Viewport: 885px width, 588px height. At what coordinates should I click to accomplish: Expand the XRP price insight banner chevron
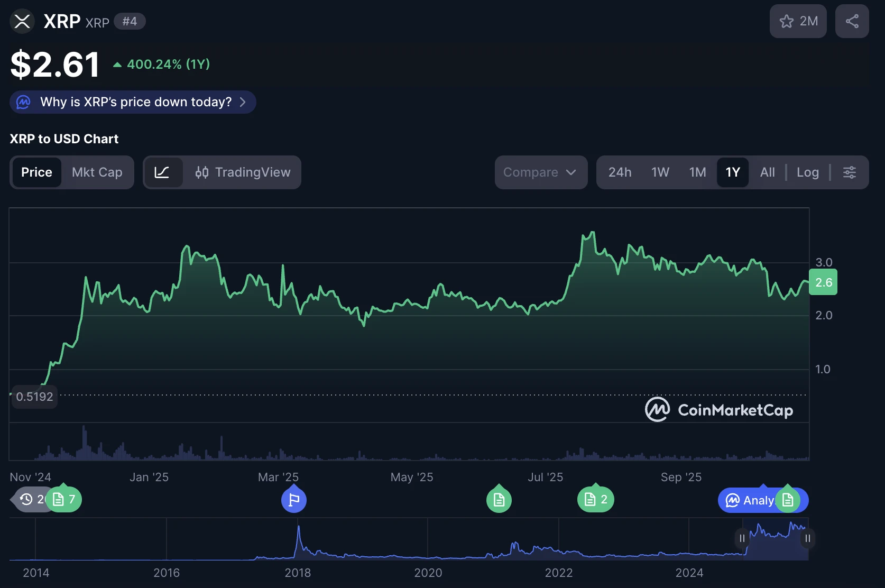(243, 102)
